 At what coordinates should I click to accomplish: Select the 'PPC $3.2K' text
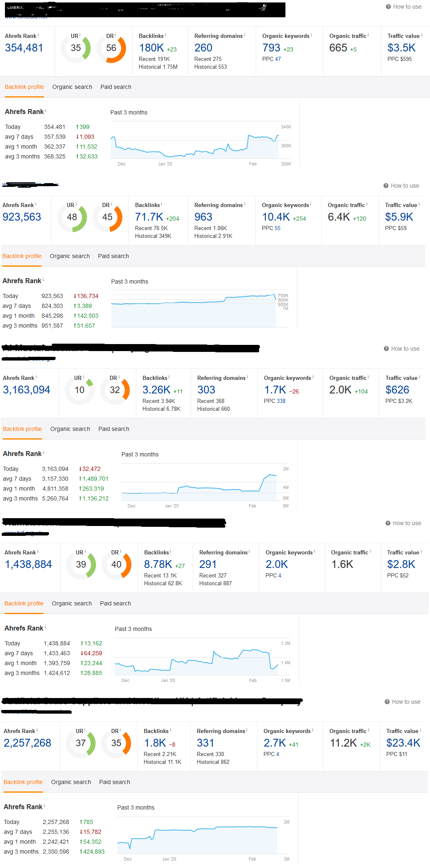click(399, 401)
